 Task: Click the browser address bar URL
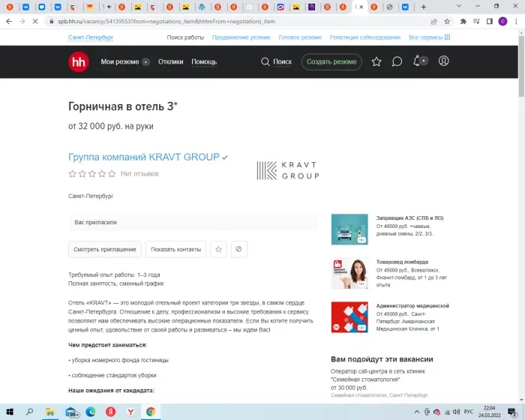click(x=166, y=22)
